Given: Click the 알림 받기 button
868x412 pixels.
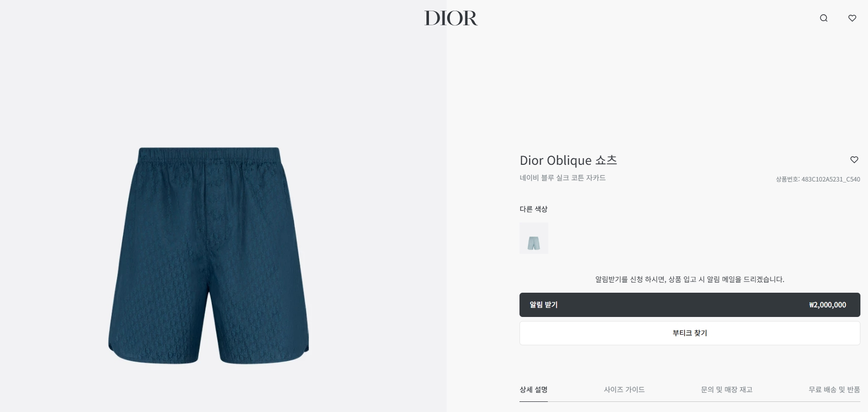Looking at the screenshot, I should pyautogui.click(x=690, y=305).
